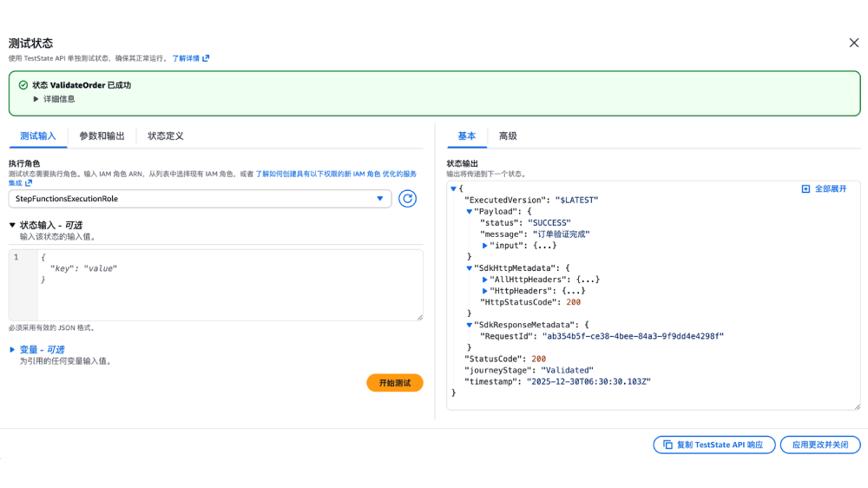Close the 测试状态 dialog with X
Viewport: 868px width, 488px height.
tap(853, 43)
